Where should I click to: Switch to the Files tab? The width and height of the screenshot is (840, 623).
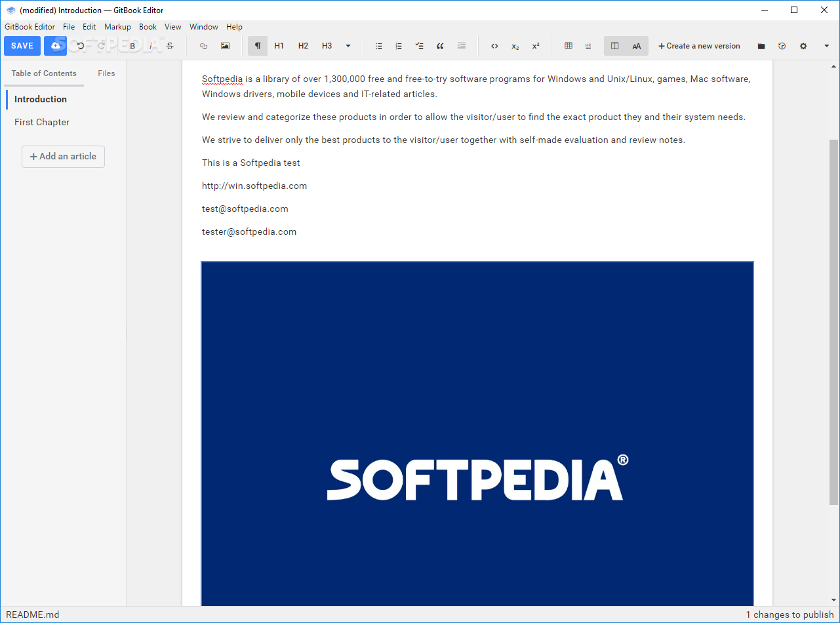tap(106, 73)
